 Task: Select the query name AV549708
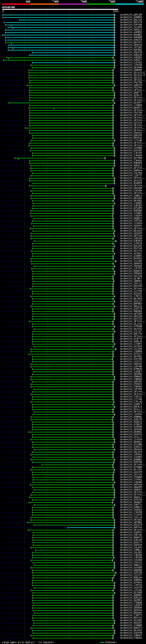(8, 8)
